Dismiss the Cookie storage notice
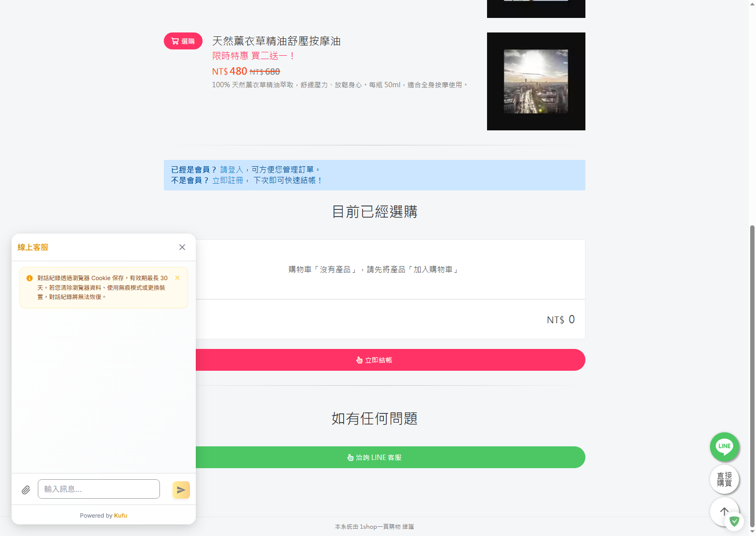756x536 pixels. tap(177, 277)
